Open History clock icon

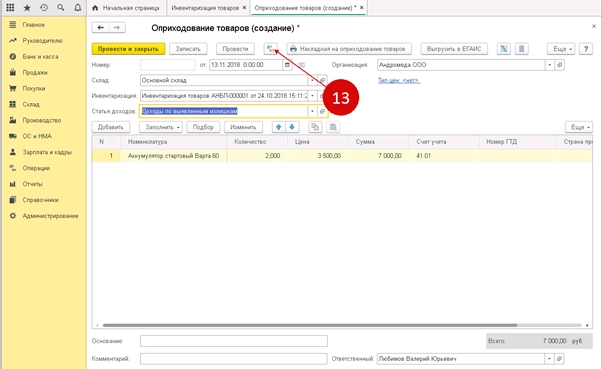(44, 7)
